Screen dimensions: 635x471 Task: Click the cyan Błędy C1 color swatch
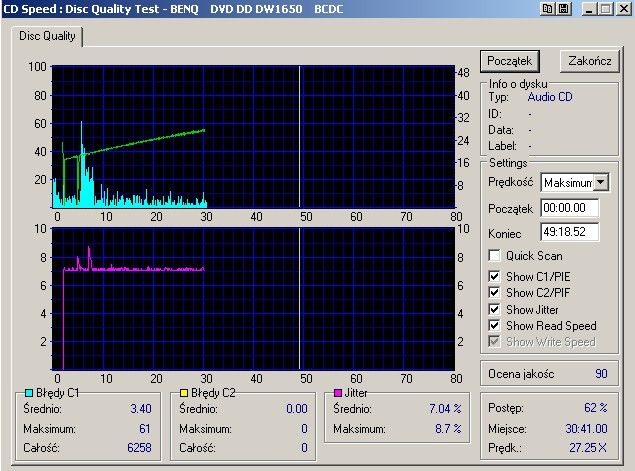point(29,392)
